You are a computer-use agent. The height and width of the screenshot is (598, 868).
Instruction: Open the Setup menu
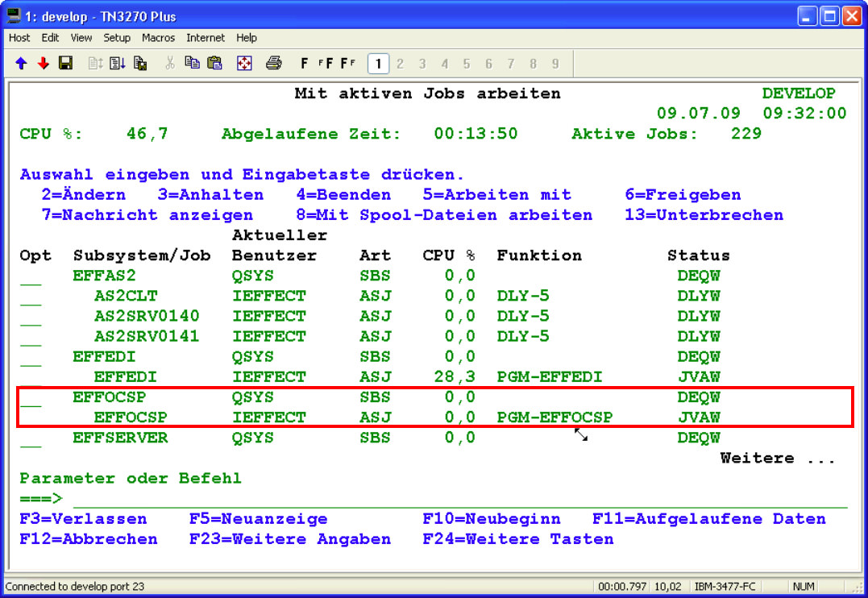[x=117, y=38]
